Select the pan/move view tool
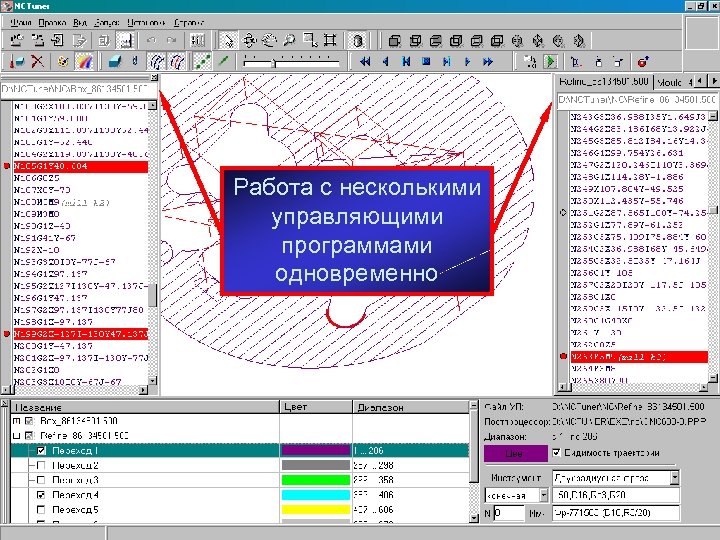Image resolution: width=720 pixels, height=540 pixels. click(249, 40)
